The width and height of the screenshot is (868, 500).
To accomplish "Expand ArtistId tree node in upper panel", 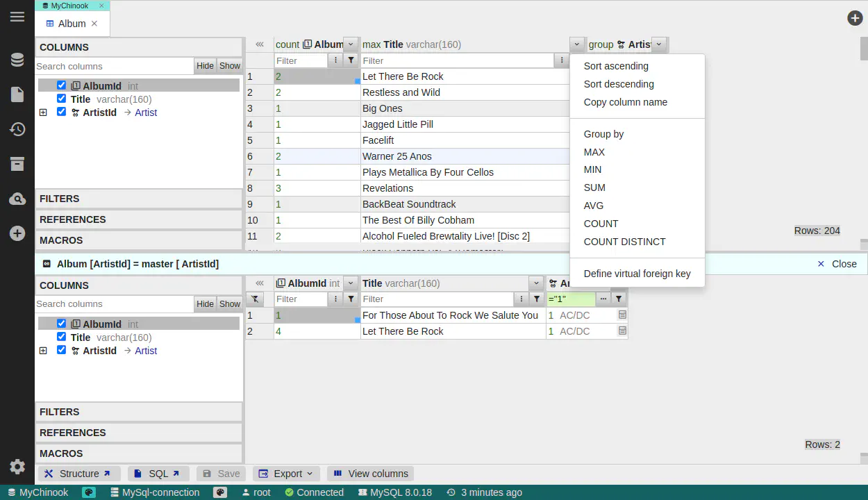I will click(x=43, y=112).
